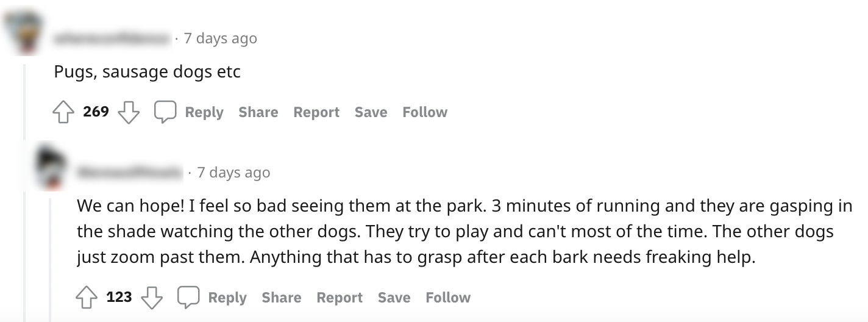Downvote the 'Pugs, sausage dogs etc' comment
The width and height of the screenshot is (868, 322).
click(x=128, y=112)
